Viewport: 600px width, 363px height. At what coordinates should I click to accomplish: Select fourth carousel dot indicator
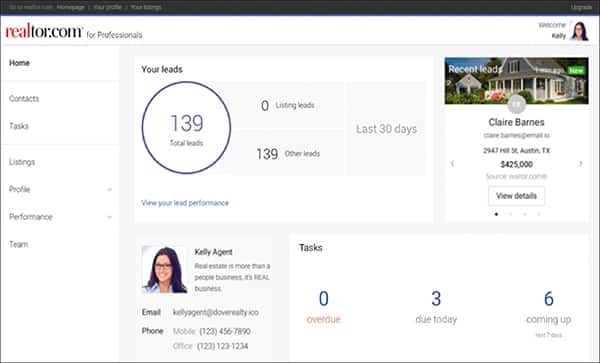(539, 214)
